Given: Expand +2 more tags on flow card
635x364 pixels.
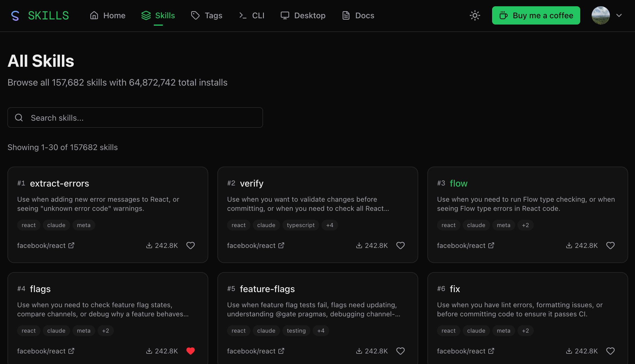Looking at the screenshot, I should tap(525, 225).
